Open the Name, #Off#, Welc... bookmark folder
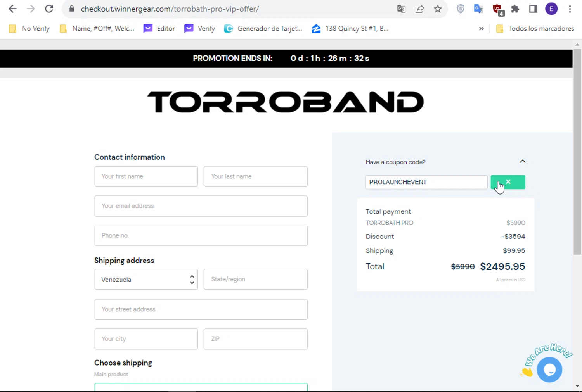582x392 pixels. click(x=97, y=28)
